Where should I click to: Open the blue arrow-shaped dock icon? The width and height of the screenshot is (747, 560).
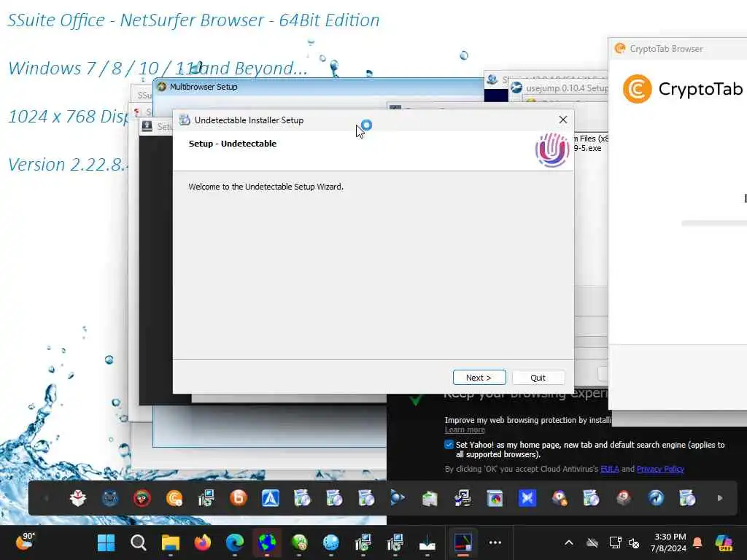[398, 498]
